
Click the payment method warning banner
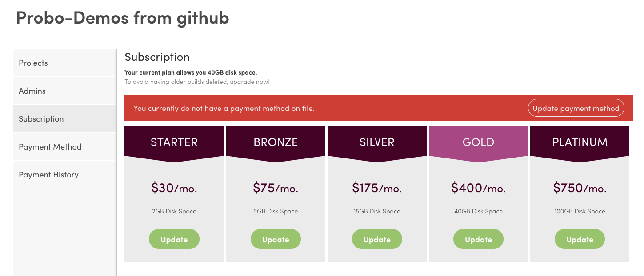pos(311,108)
